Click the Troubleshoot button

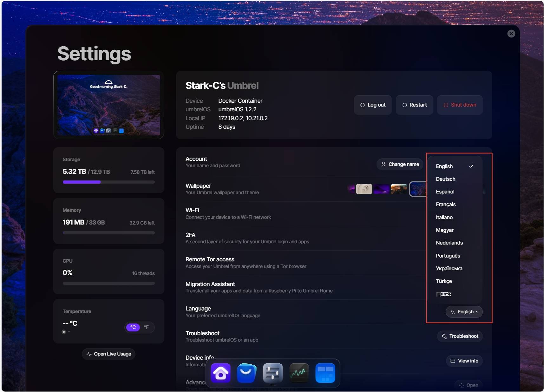(x=460, y=336)
